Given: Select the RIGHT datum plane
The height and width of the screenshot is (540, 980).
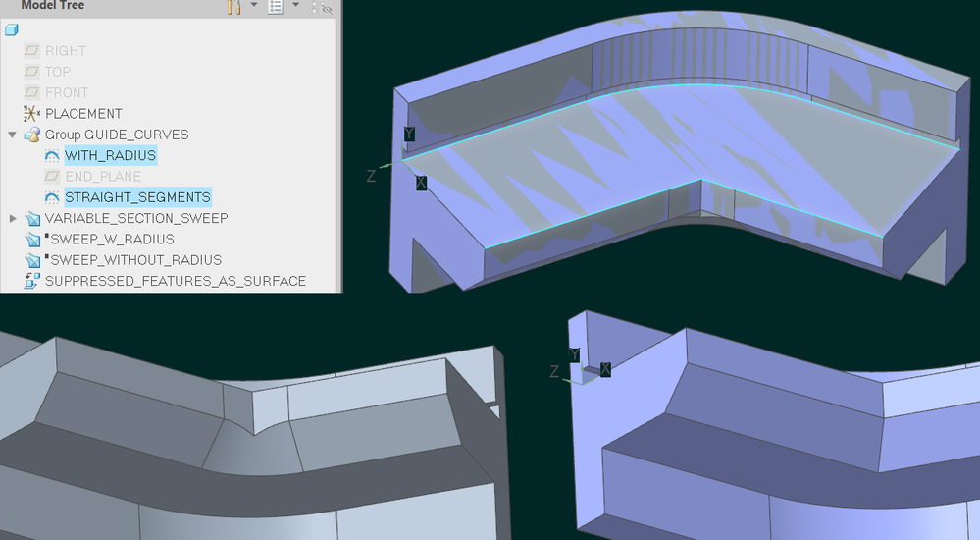Looking at the screenshot, I should coord(65,51).
